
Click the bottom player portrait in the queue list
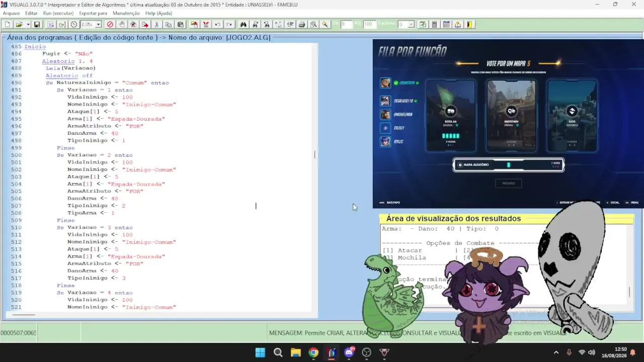pos(385,141)
